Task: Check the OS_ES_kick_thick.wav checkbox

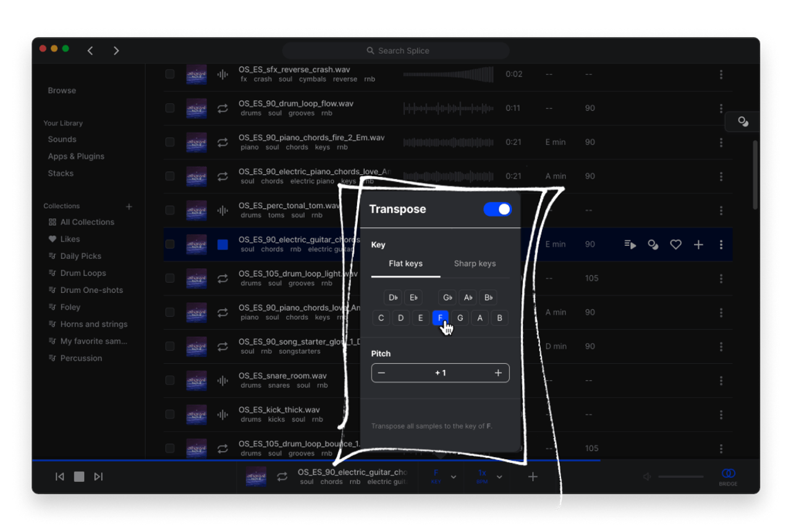Action: click(x=169, y=414)
